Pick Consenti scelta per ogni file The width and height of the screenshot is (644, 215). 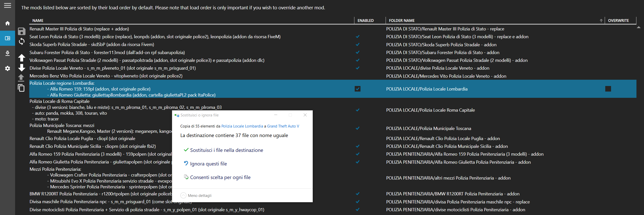220,177
